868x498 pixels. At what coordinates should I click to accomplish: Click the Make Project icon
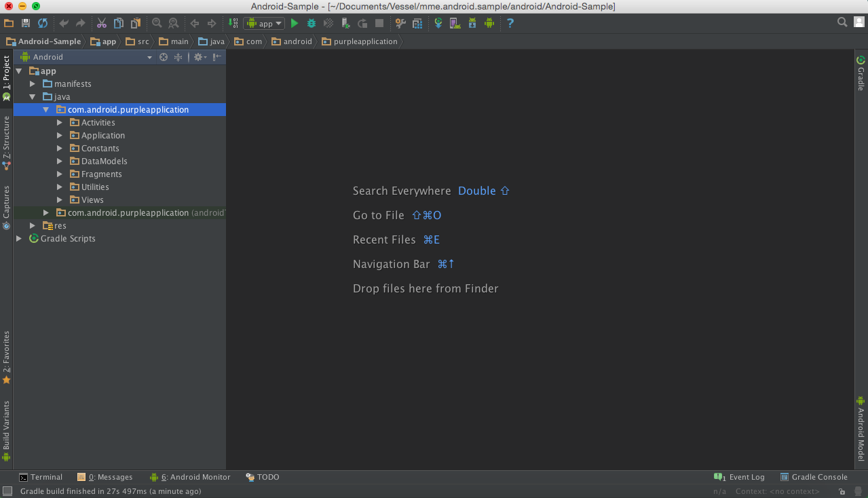click(x=233, y=23)
